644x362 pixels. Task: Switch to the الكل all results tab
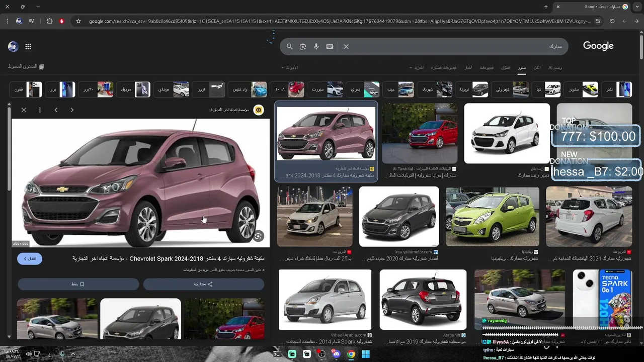(537, 67)
